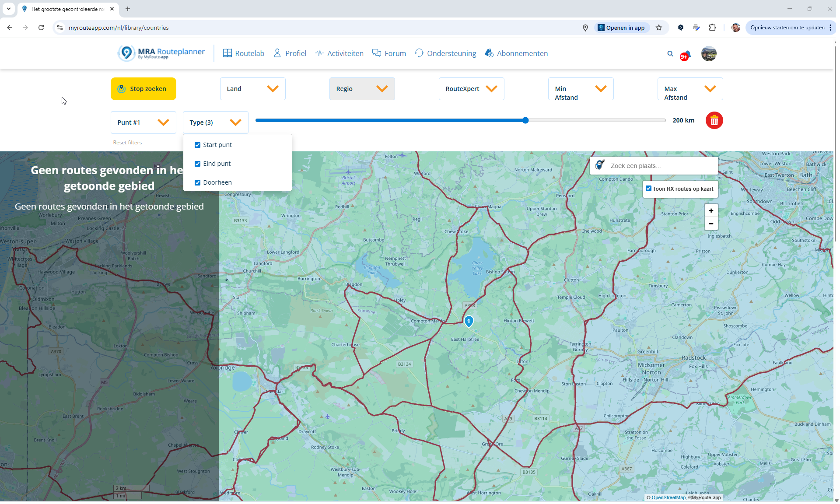Open the user profile avatar
This screenshot has width=840, height=504.
[x=708, y=54]
